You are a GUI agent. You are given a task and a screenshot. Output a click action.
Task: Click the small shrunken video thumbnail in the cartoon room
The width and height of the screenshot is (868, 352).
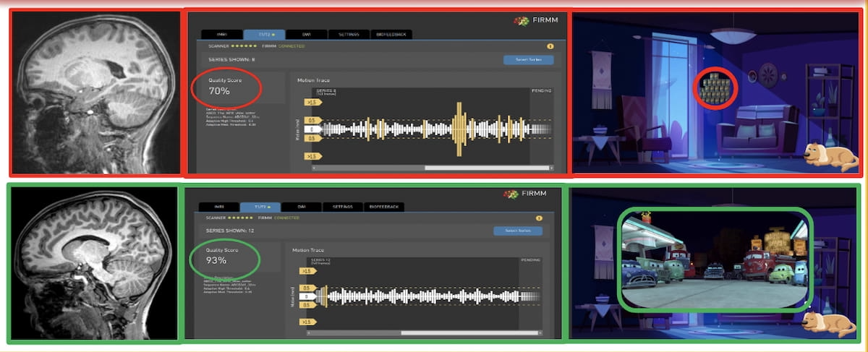[x=717, y=88]
